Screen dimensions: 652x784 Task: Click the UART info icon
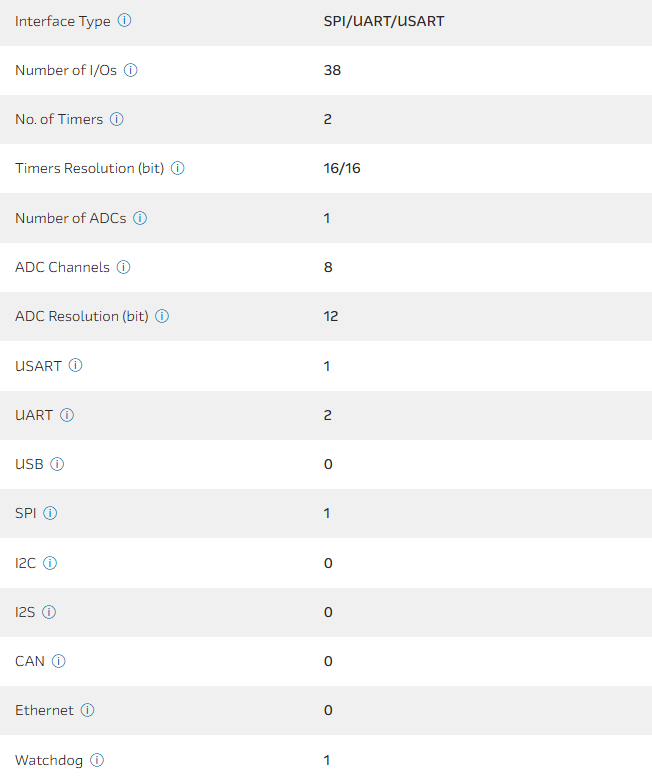(67, 415)
